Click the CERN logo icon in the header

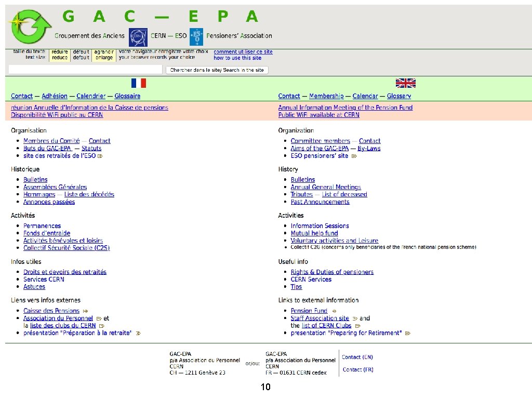point(138,37)
